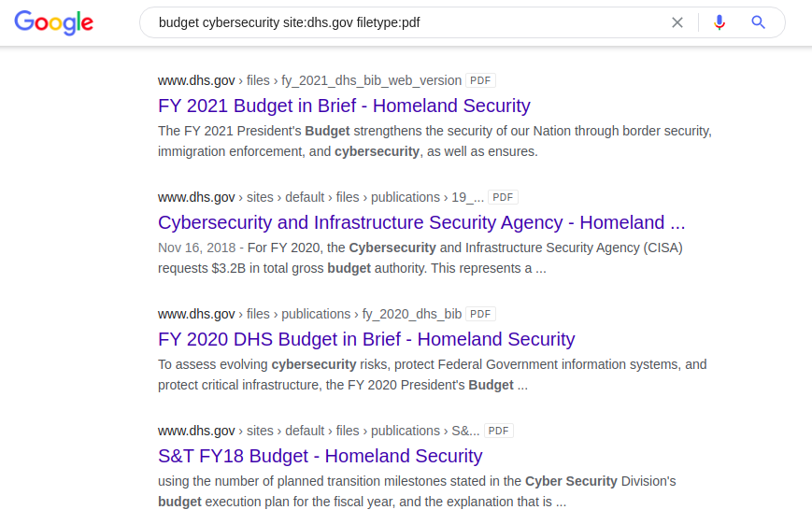Start voice search with microphone icon
The width and height of the screenshot is (812, 524).
coord(719,22)
